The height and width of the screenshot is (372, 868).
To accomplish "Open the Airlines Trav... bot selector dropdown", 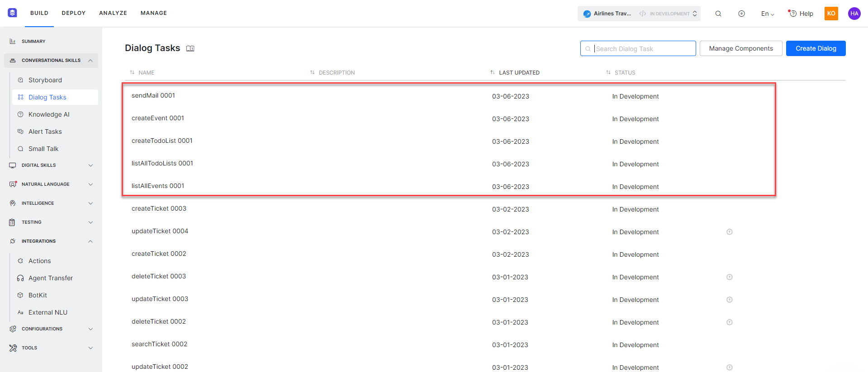I will pos(639,14).
